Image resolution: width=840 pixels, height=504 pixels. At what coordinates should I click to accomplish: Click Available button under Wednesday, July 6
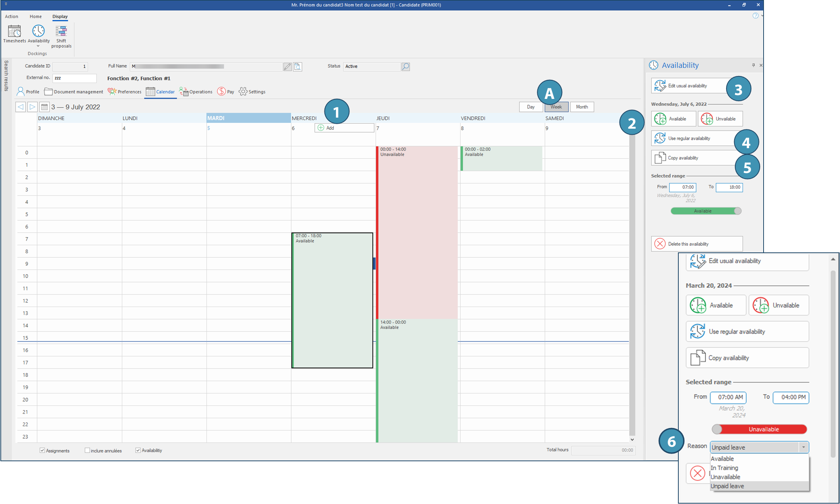[673, 119]
